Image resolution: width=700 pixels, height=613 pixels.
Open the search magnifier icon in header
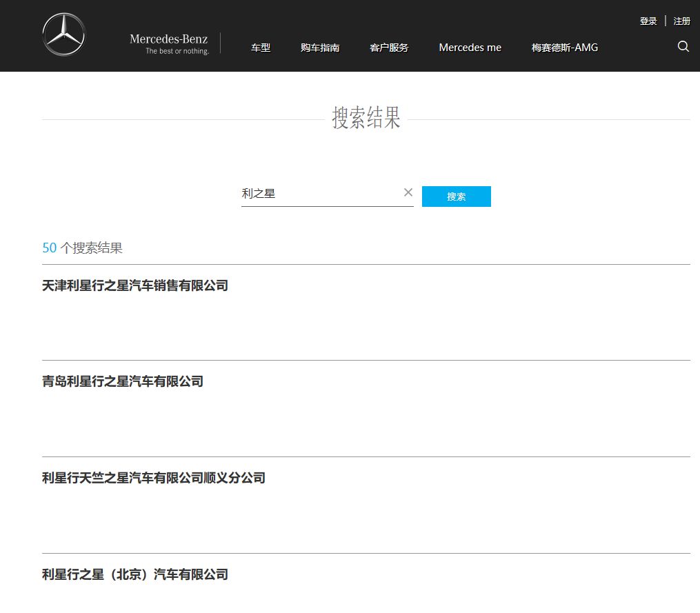683,46
